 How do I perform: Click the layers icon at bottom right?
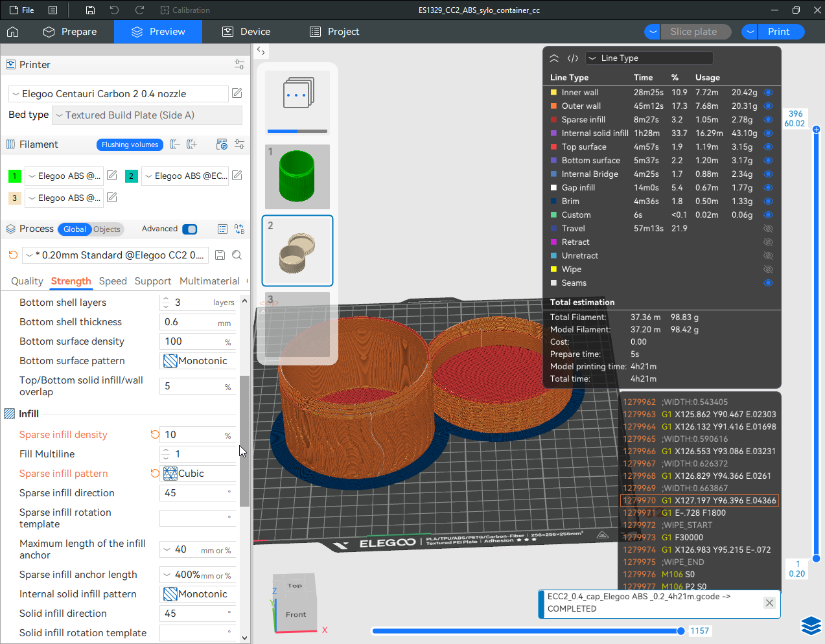pyautogui.click(x=811, y=625)
